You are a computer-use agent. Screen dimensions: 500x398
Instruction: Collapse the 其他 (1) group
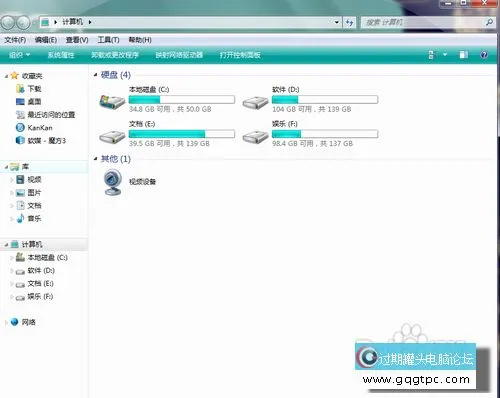95,159
